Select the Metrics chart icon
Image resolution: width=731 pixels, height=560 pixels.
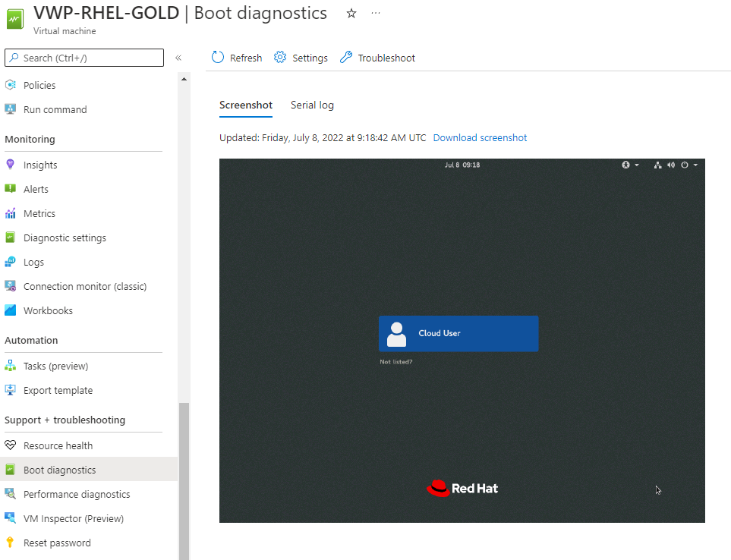pyautogui.click(x=11, y=213)
